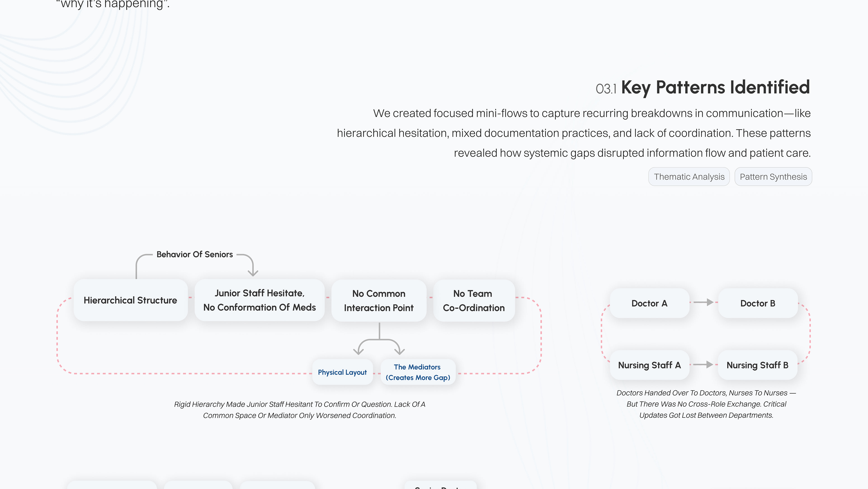Screen dimensions: 868x489
Task: Select the Nursing Staff A box
Action: tap(649, 365)
